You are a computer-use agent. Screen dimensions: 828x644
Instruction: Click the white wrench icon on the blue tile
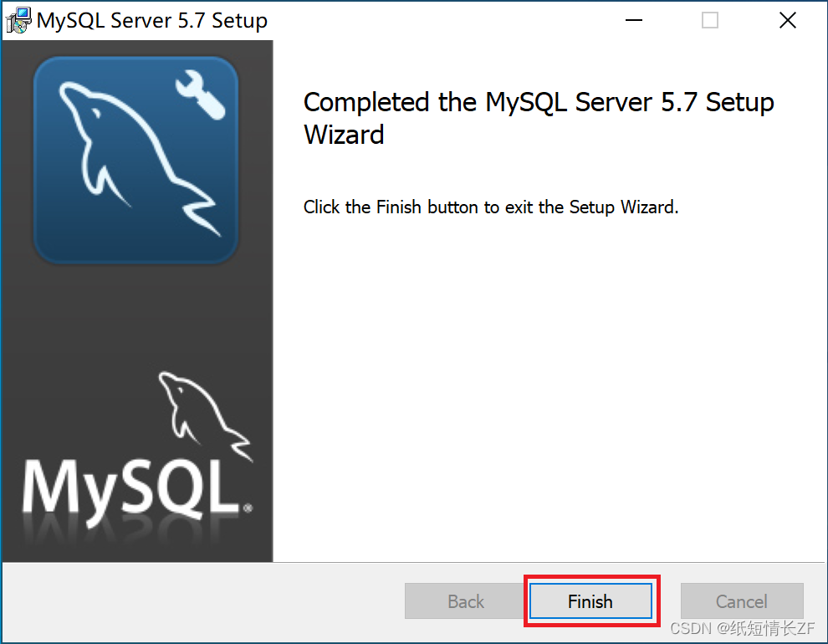coord(201,95)
